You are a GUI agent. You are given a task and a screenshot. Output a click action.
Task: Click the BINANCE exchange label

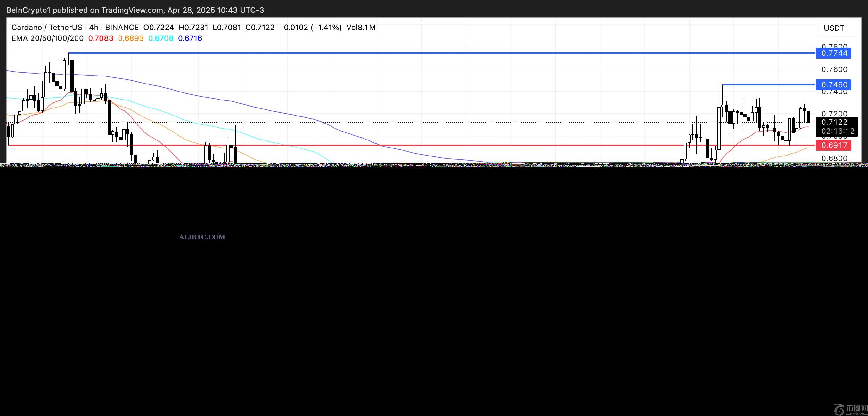coord(122,28)
